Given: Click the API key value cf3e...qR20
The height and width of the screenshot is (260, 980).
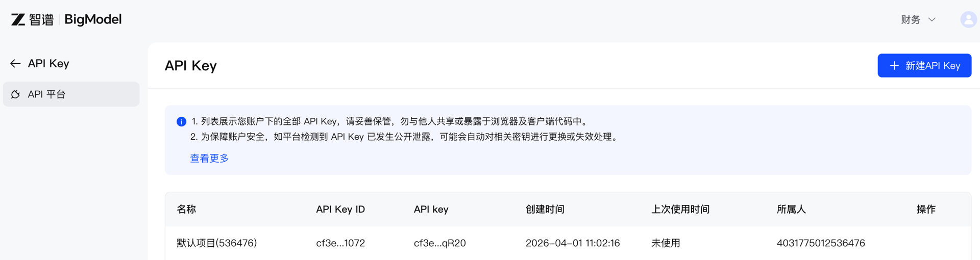Looking at the screenshot, I should tap(440, 243).
